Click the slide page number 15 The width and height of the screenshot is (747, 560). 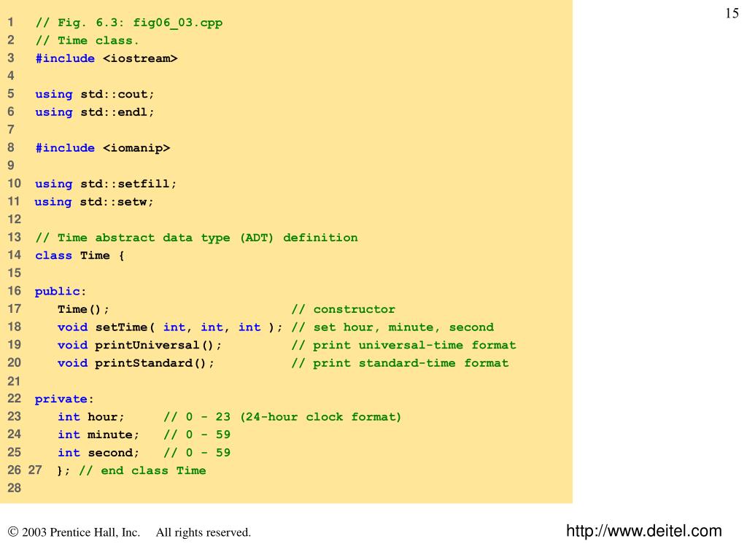pyautogui.click(x=732, y=13)
